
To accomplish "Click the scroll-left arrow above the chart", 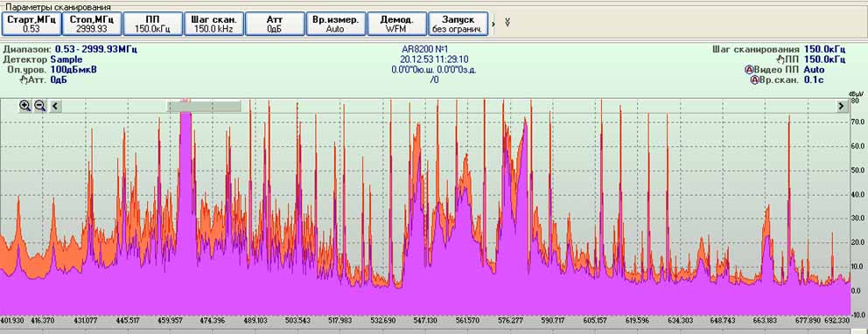I will tap(56, 106).
